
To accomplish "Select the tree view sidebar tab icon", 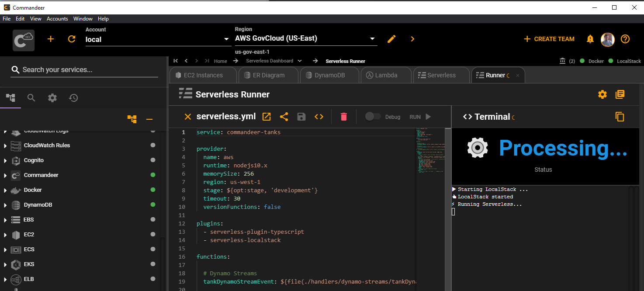I will (10, 97).
